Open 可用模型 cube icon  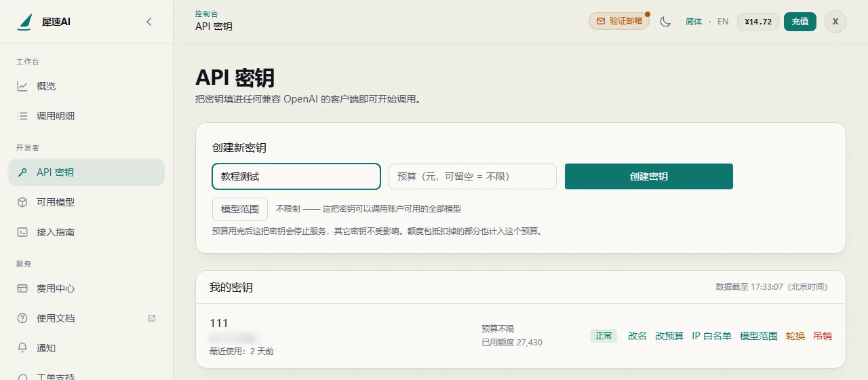click(x=22, y=202)
